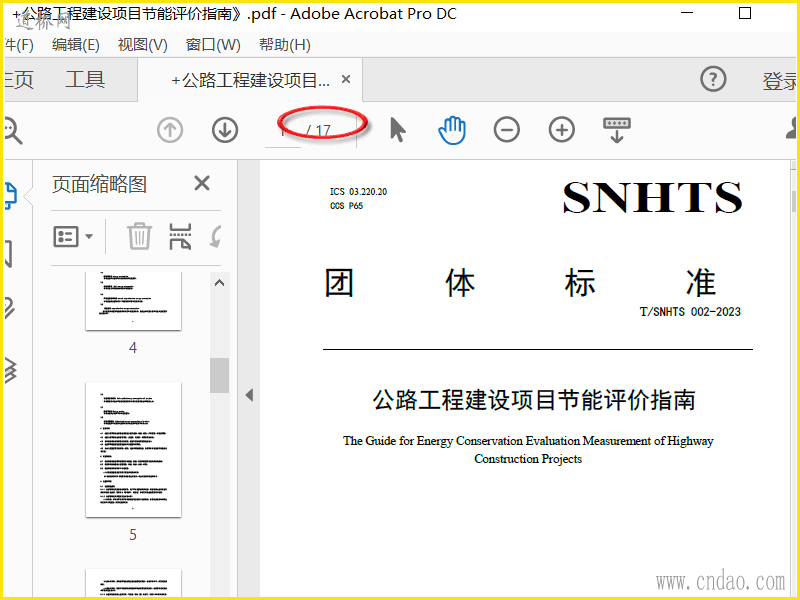The height and width of the screenshot is (600, 800).
Task: Click the CCS P65 text
Action: pos(346,206)
